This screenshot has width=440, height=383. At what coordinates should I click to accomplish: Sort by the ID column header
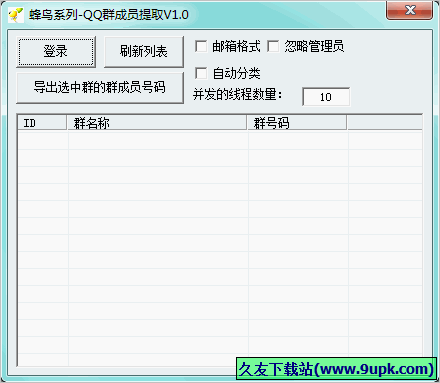pyautogui.click(x=42, y=123)
